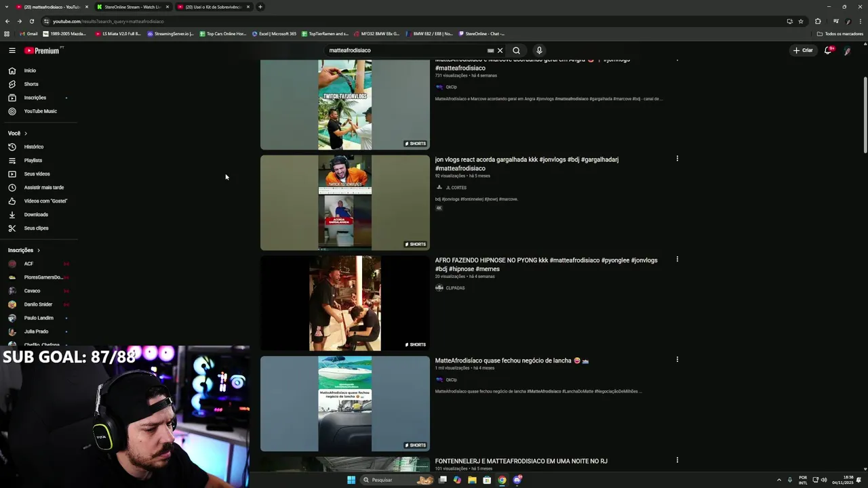This screenshot has width=868, height=488.
Task: Open the YouTube hamburger guide menu
Action: (x=12, y=50)
